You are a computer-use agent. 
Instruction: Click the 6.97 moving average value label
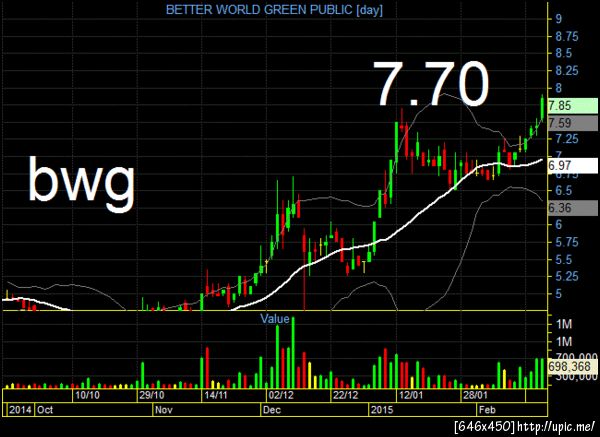point(572,166)
